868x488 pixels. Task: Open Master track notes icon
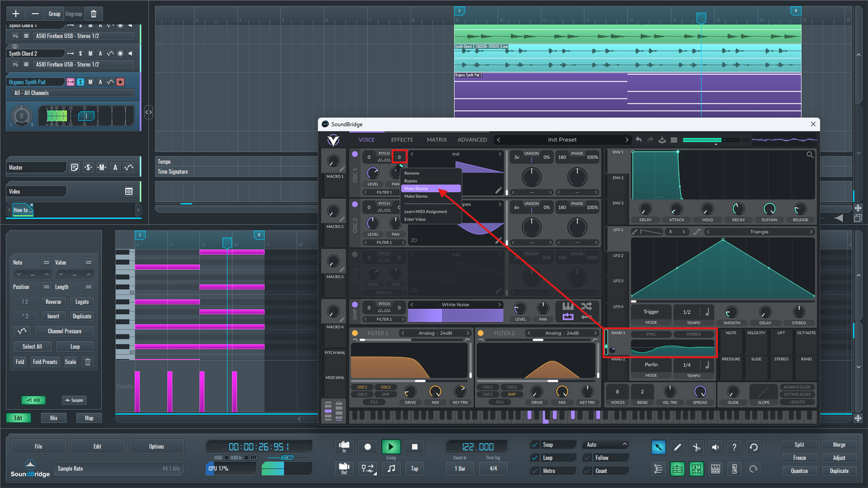[x=75, y=168]
